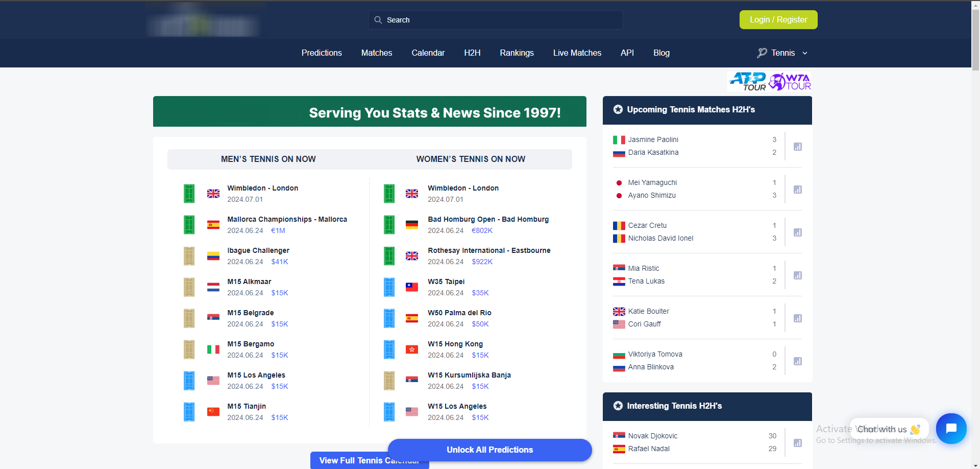980x469 pixels.
Task: Click the WTA Tour logo
Action: pyautogui.click(x=790, y=82)
